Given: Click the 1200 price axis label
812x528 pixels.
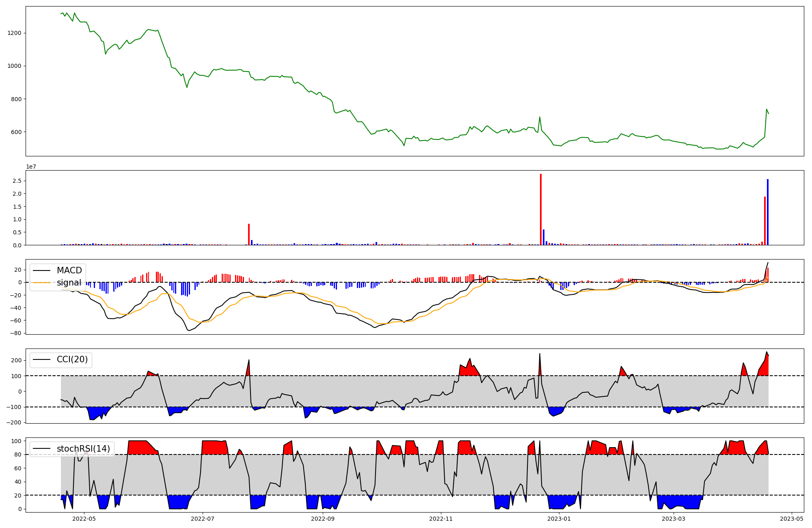Looking at the screenshot, I should [15, 33].
